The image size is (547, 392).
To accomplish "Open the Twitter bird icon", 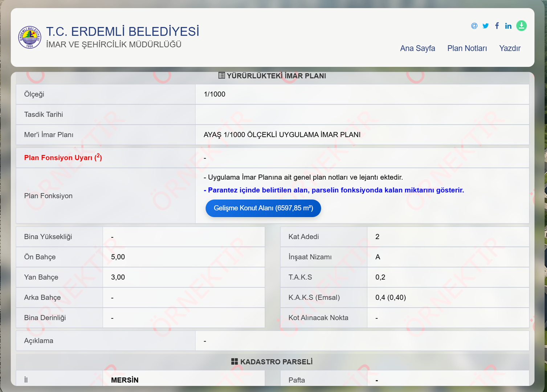I will [485, 26].
